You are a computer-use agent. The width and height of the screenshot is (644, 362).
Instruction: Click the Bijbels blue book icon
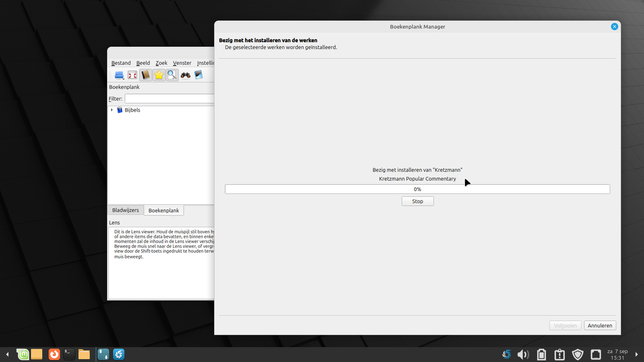tap(120, 110)
